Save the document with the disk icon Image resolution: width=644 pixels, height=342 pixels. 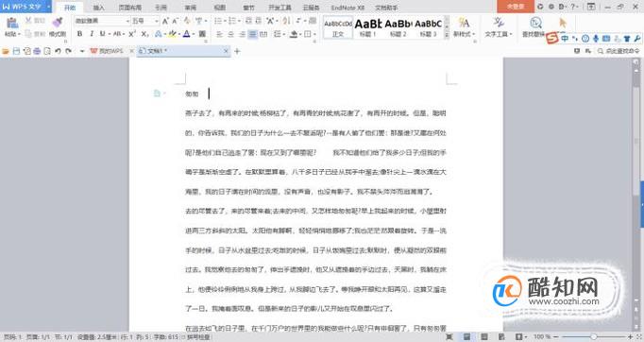tap(16, 51)
